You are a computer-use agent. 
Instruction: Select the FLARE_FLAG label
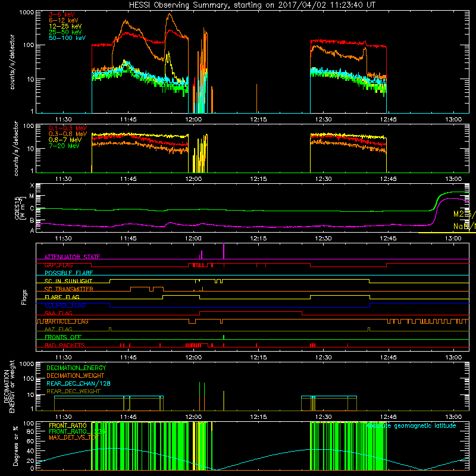click(x=62, y=297)
